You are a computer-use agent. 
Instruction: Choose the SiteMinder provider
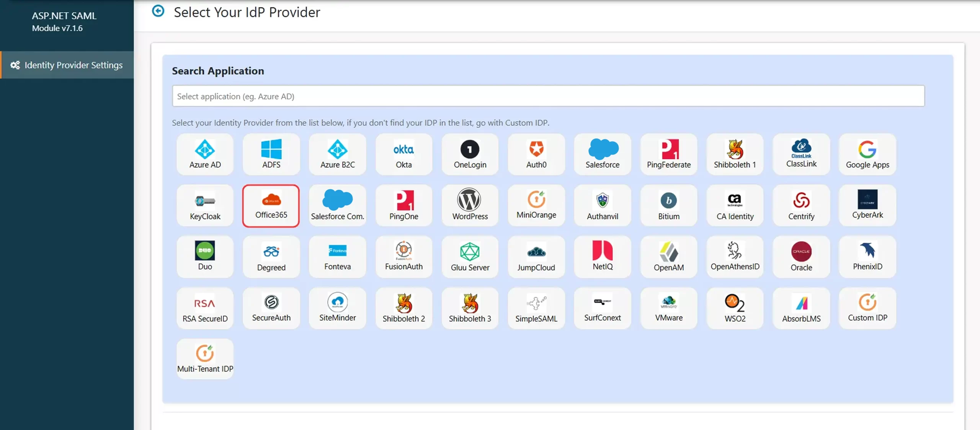[337, 308]
